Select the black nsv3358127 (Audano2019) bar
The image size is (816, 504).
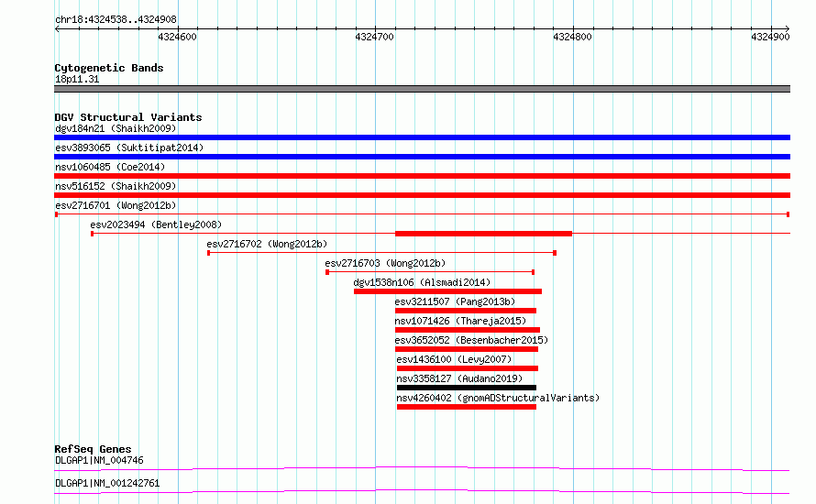click(467, 388)
